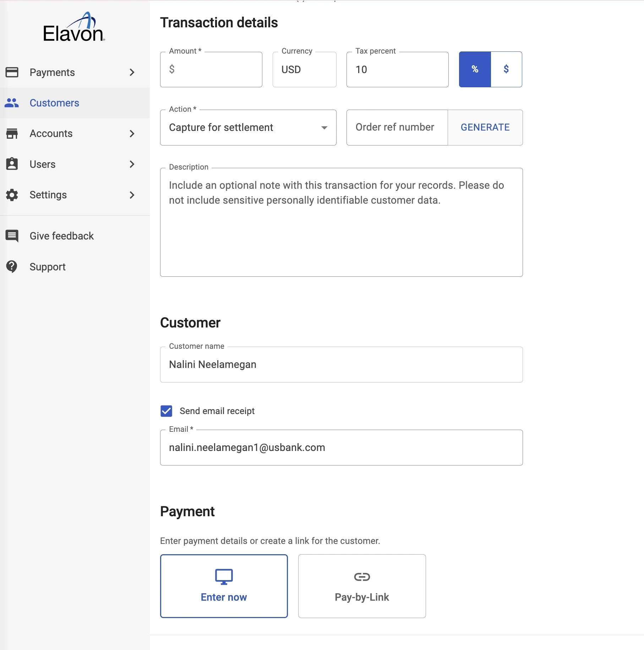This screenshot has height=650, width=644.
Task: Expand the Payments menu chevron
Action: (x=132, y=72)
